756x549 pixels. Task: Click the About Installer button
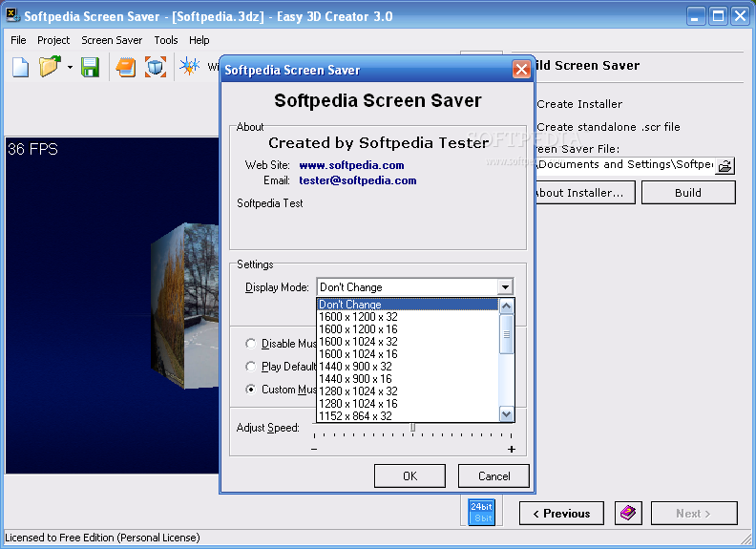[585, 193]
